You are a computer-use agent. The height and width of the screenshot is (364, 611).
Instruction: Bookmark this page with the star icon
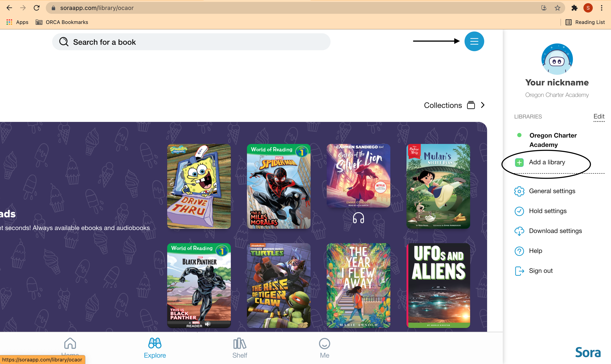click(x=558, y=8)
